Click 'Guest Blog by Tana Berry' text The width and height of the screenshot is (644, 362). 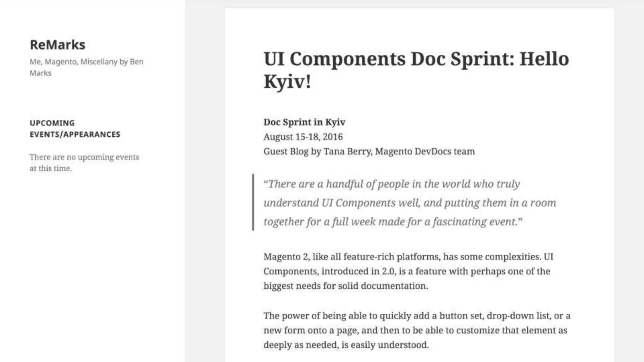[318, 151]
